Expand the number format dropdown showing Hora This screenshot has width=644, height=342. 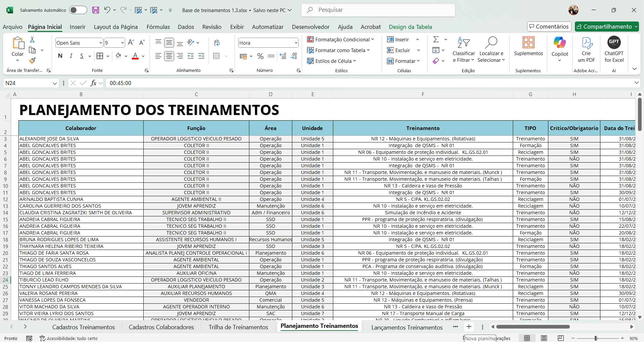[x=296, y=43]
